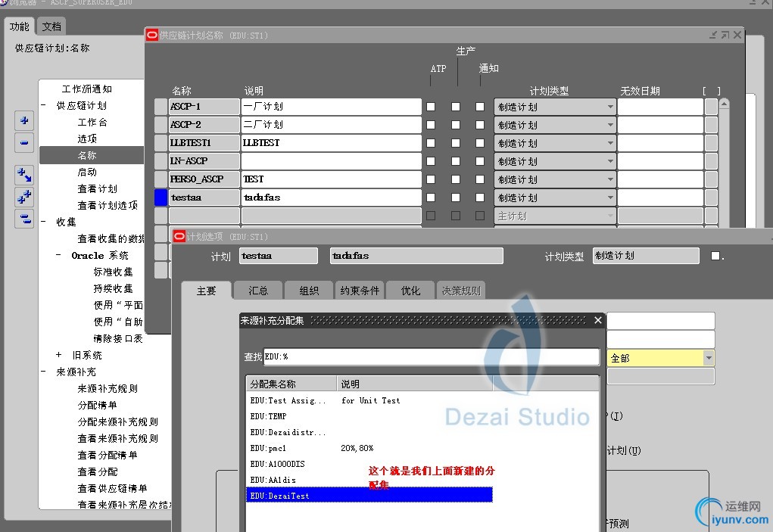Click the minus collapse icon in navigator sidebar

click(24, 143)
